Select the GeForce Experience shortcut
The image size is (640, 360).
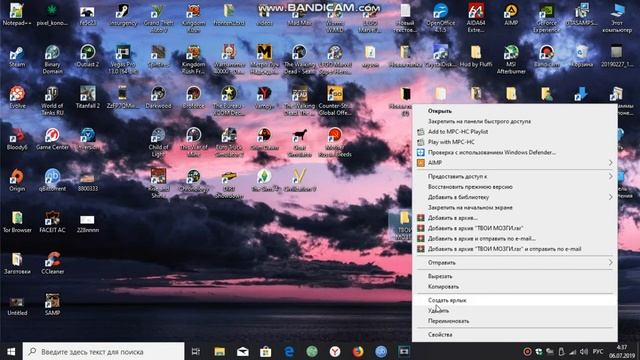click(547, 17)
